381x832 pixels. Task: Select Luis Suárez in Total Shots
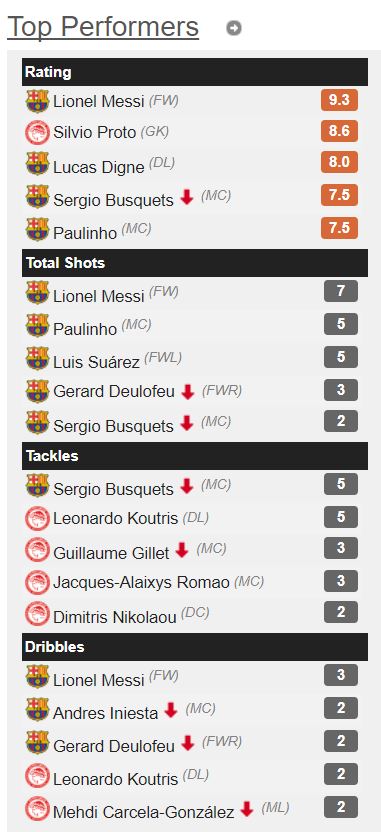point(96,362)
